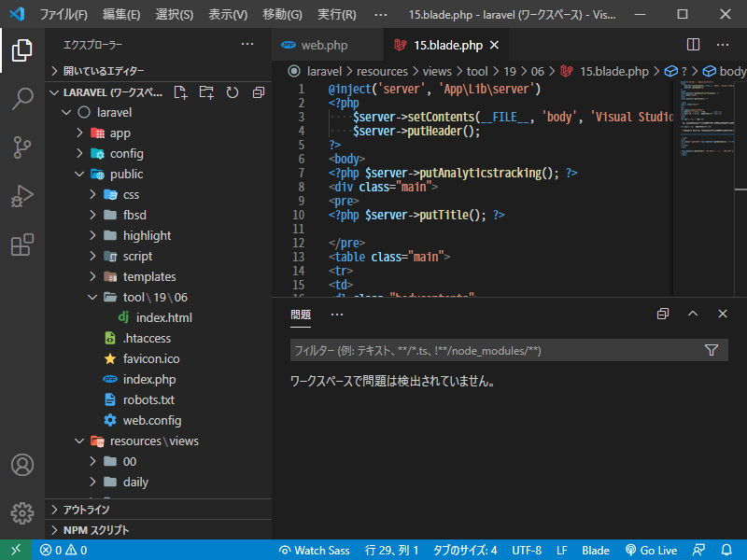Image resolution: width=747 pixels, height=560 pixels.
Task: Expand the NPM スクリプト section
Action: coord(96,530)
